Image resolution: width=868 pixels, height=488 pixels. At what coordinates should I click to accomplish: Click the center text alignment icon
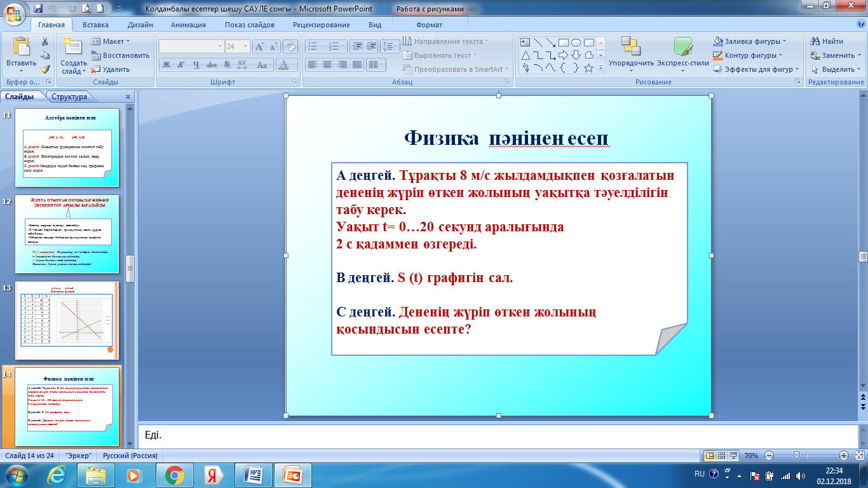[x=327, y=65]
